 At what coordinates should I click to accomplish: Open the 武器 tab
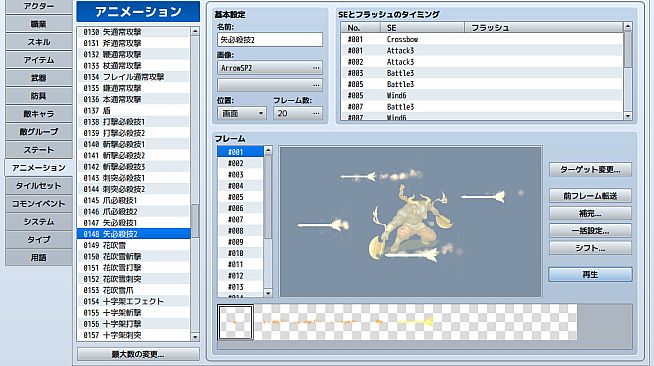click(38, 78)
